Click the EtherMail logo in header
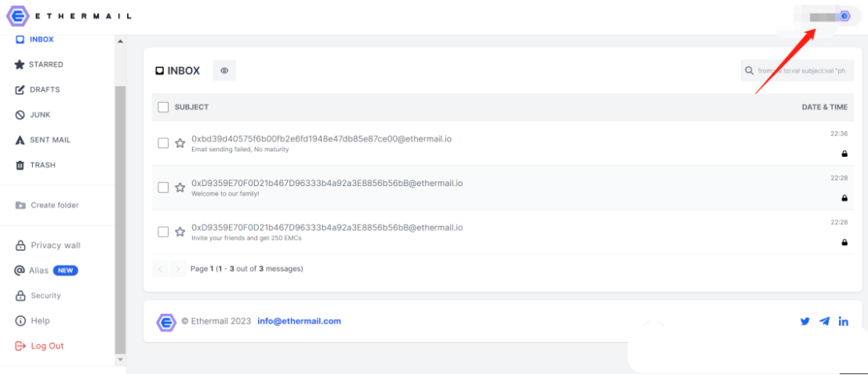 tap(68, 16)
